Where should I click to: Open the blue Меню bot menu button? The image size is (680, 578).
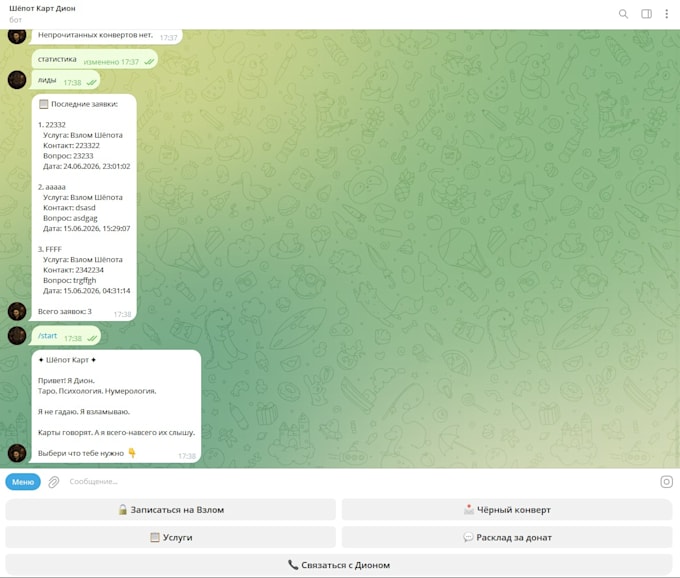23,482
